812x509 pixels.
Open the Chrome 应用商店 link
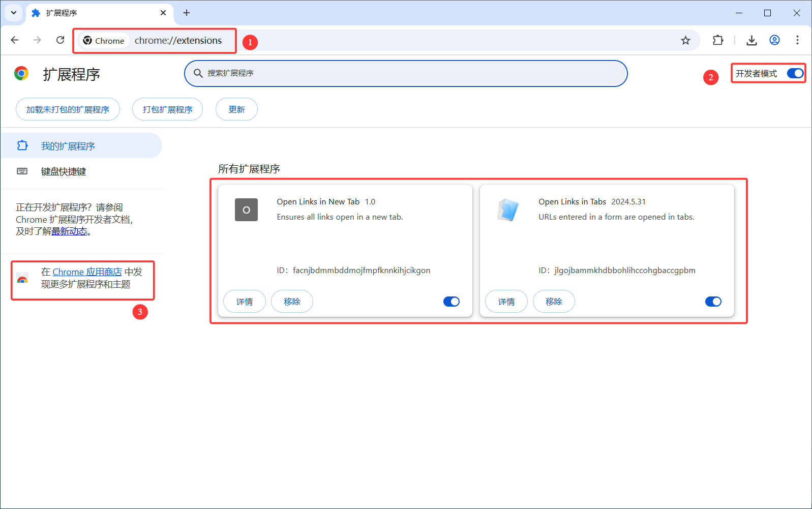tap(87, 272)
